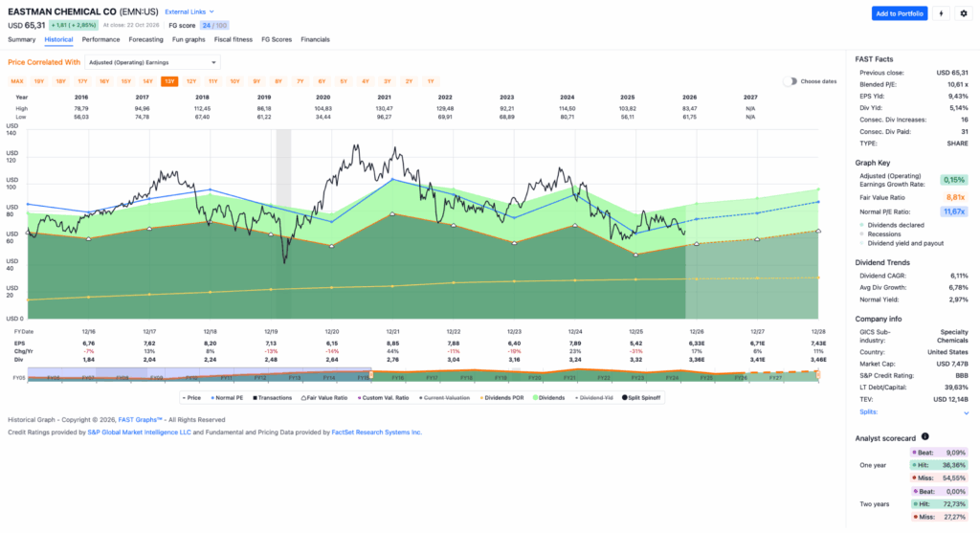Toggle Transactions in the chart legend
The height and width of the screenshot is (533, 980).
click(x=273, y=397)
